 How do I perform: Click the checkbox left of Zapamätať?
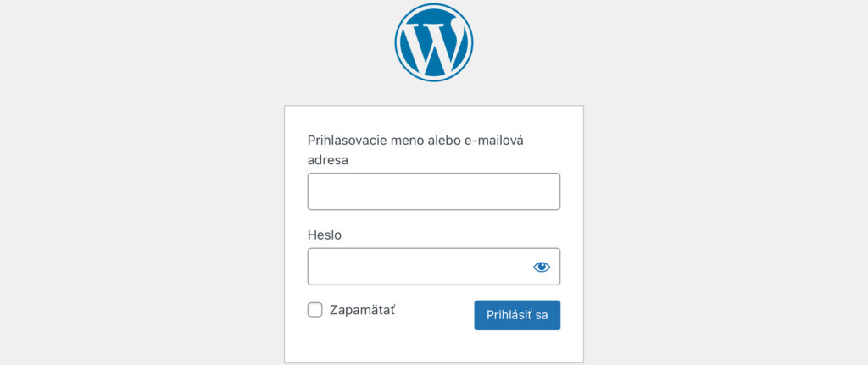315,310
